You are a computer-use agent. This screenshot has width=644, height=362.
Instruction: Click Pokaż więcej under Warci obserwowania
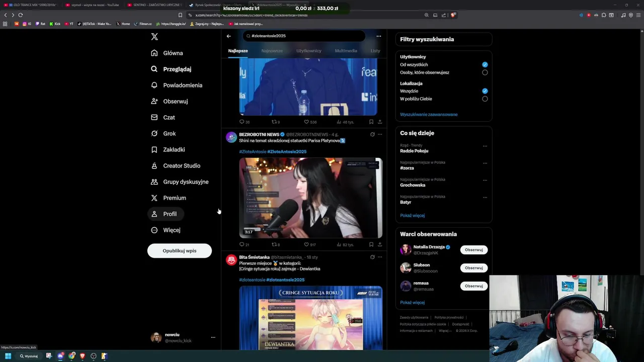coord(413,303)
